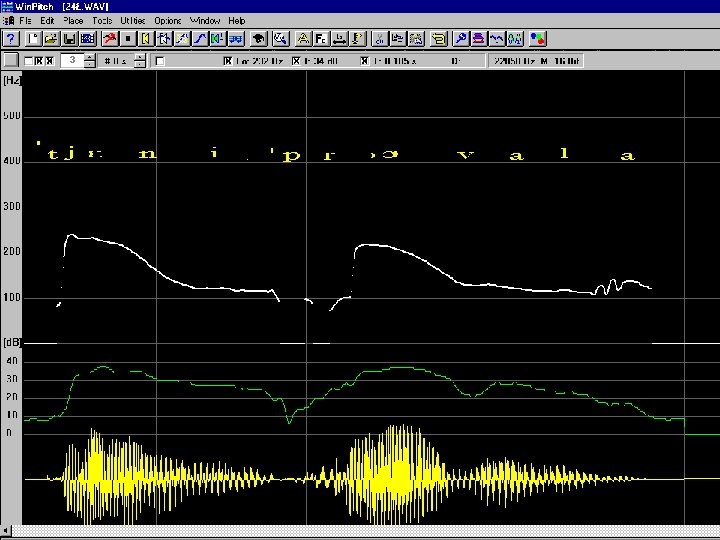This screenshot has width=720, height=540.
Task: Click the red running figure icon
Action: 110,39
